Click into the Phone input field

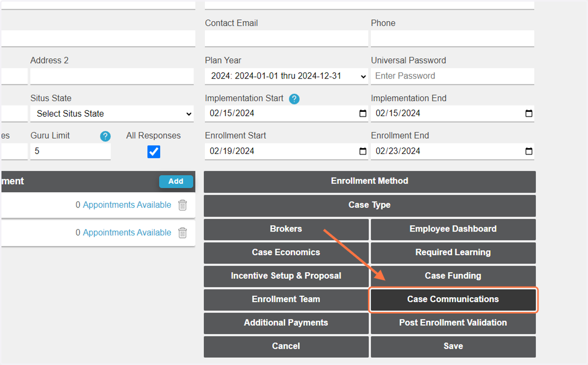click(453, 38)
